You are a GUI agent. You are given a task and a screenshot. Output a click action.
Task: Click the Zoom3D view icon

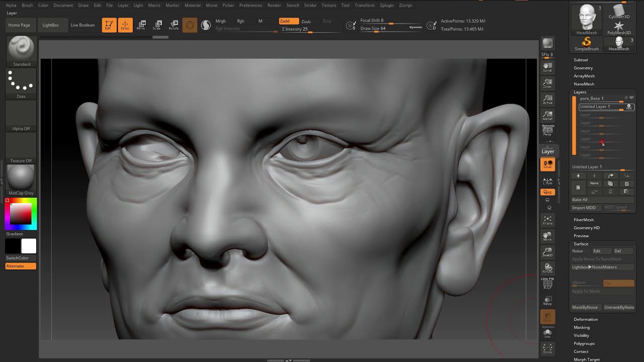[547, 252]
